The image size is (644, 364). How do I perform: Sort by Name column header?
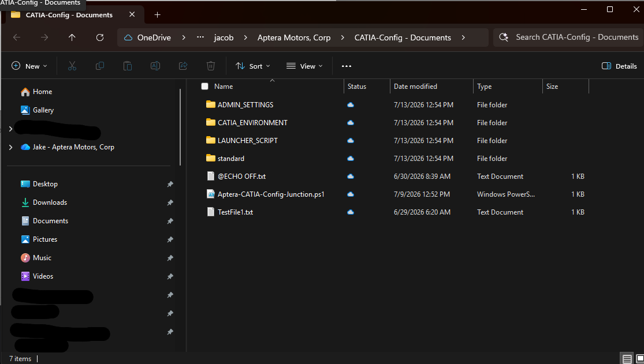point(224,86)
